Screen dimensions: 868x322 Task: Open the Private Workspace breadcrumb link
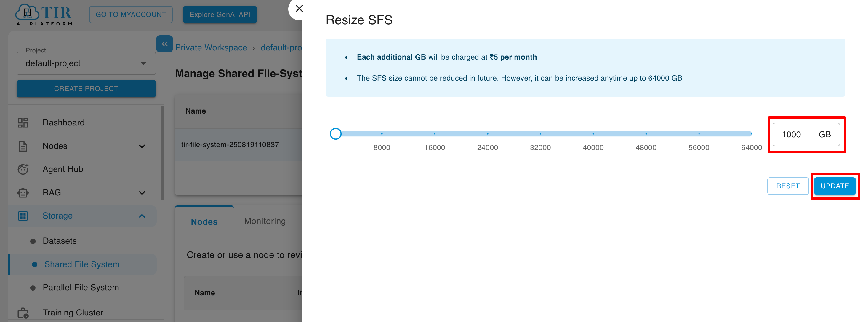pyautogui.click(x=211, y=47)
